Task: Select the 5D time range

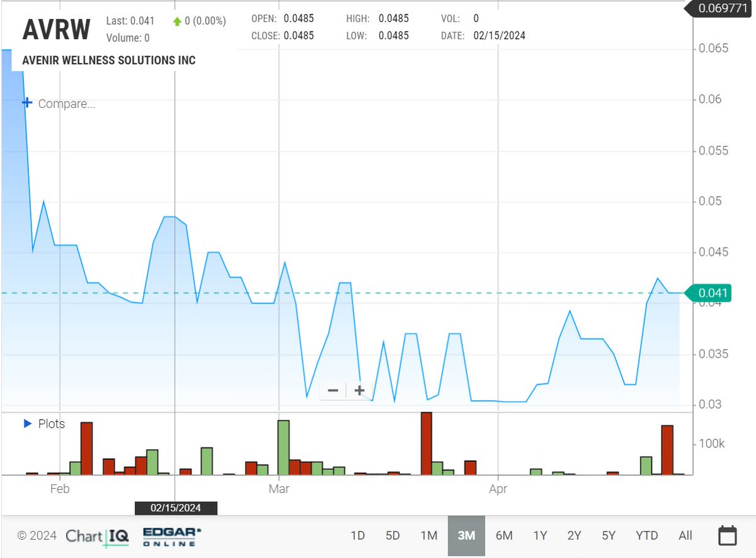Action: tap(392, 536)
